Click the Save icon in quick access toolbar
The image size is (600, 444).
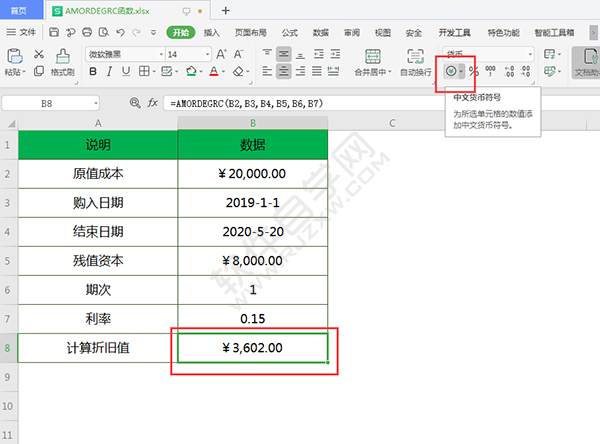point(54,33)
